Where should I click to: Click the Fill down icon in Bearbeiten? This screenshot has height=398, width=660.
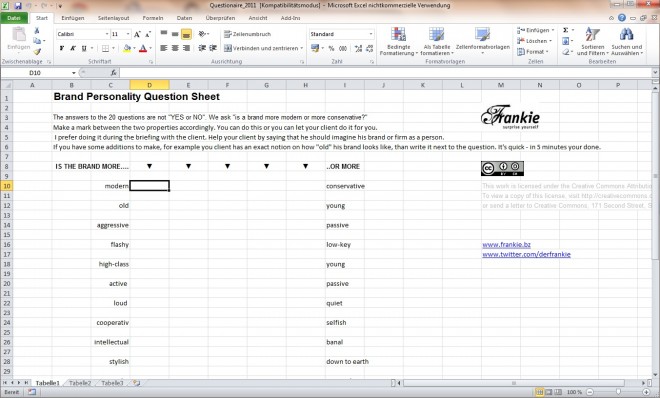pyautogui.click(x=566, y=41)
